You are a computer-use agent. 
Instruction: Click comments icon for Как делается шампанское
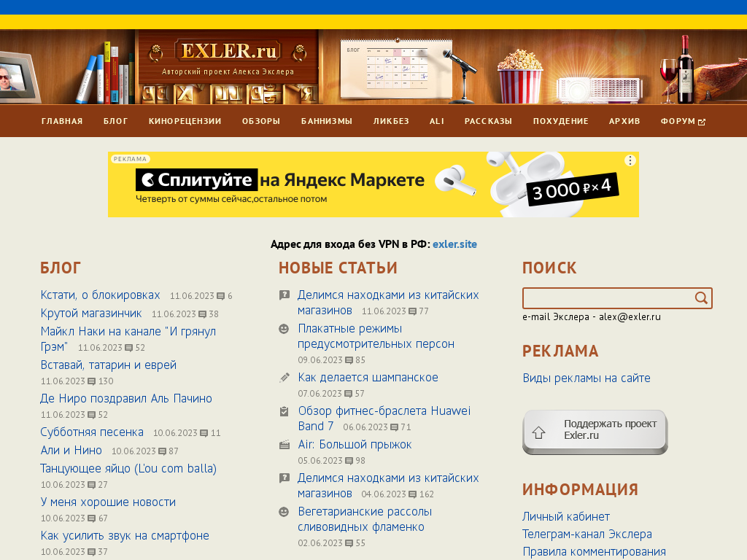348,394
